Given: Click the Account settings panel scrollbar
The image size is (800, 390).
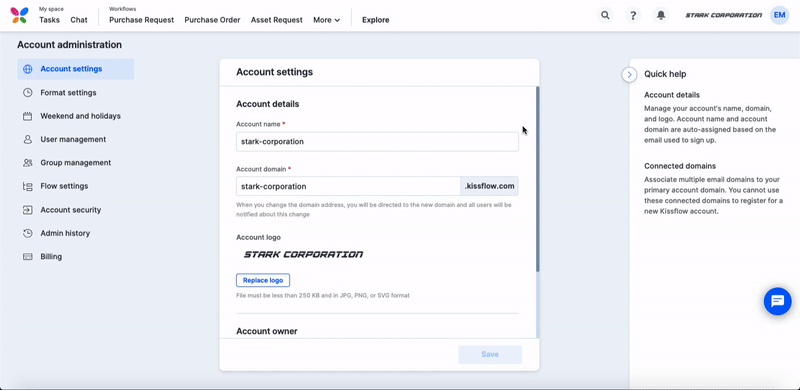Looking at the screenshot, I should pos(538,179).
